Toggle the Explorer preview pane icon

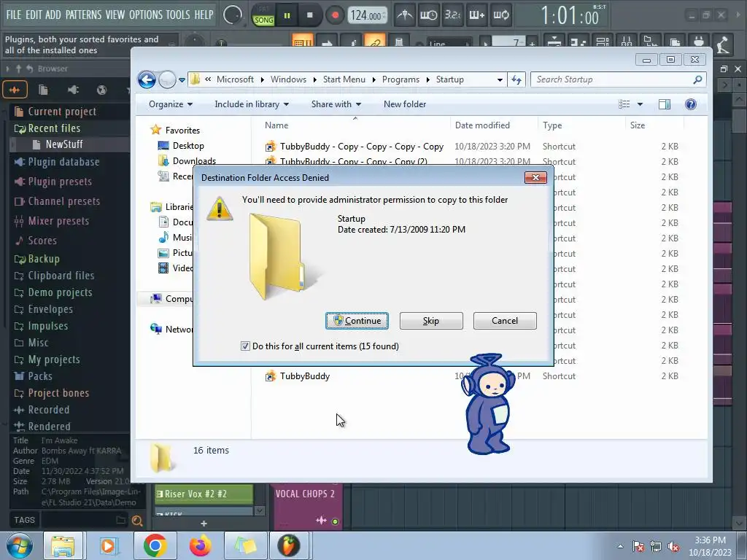665,104
